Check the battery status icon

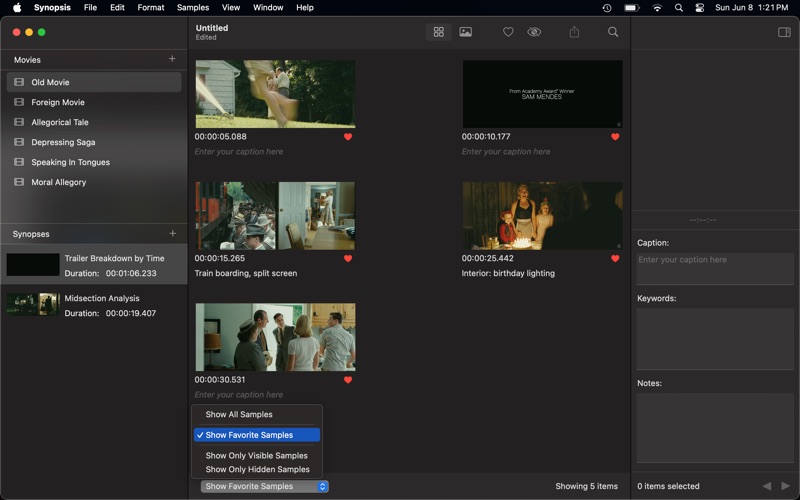tap(632, 8)
